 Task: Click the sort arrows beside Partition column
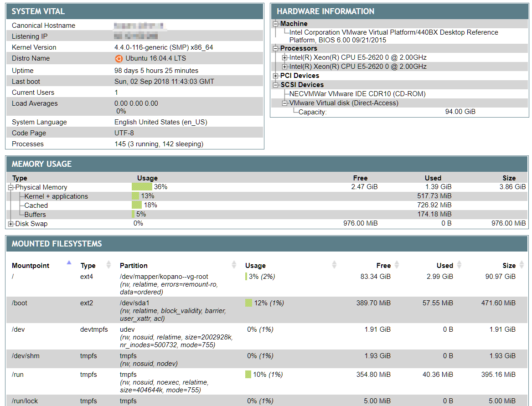tap(234, 265)
